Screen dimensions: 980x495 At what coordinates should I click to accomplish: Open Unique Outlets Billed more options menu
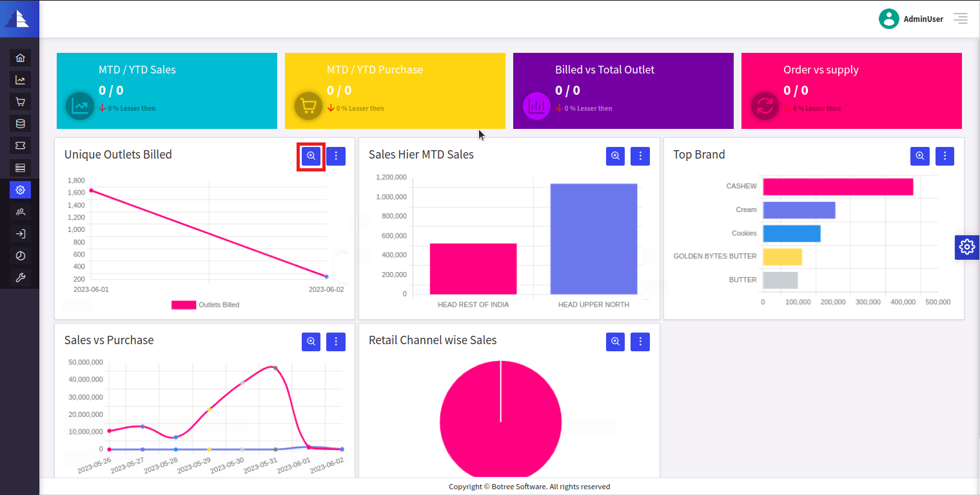pyautogui.click(x=336, y=156)
